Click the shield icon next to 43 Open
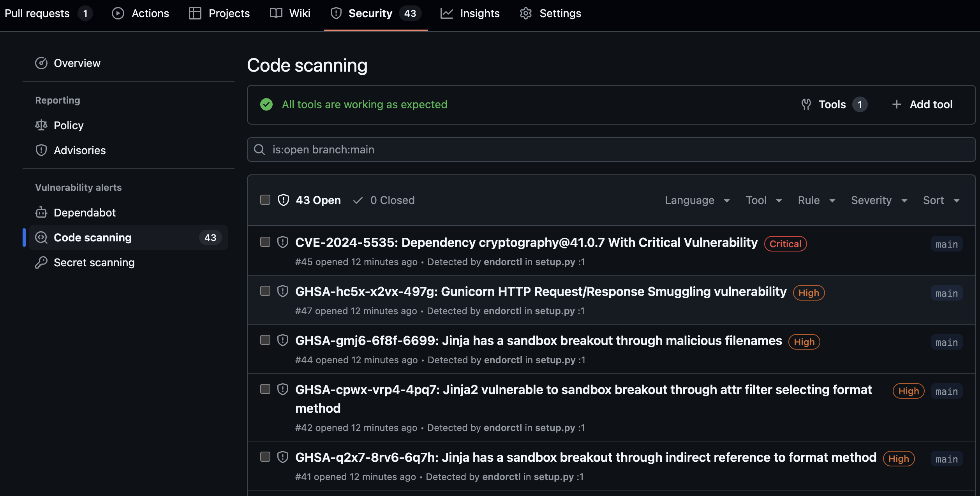This screenshot has height=496, width=980. (284, 200)
